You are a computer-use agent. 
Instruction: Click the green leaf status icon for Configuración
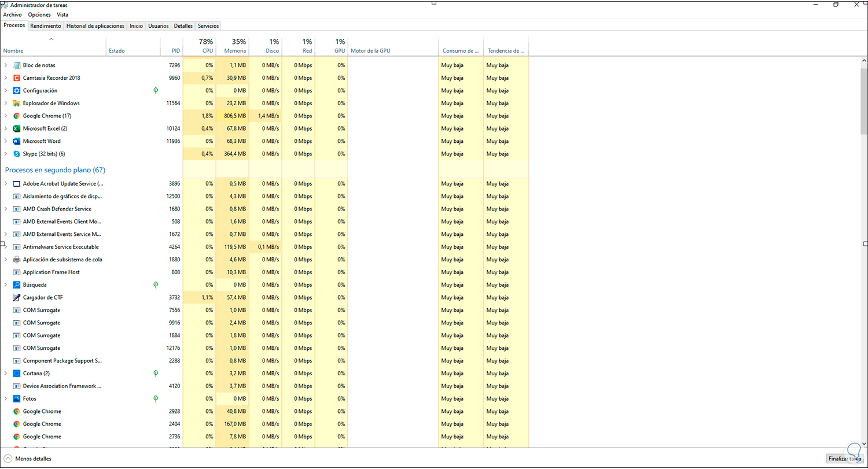156,91
